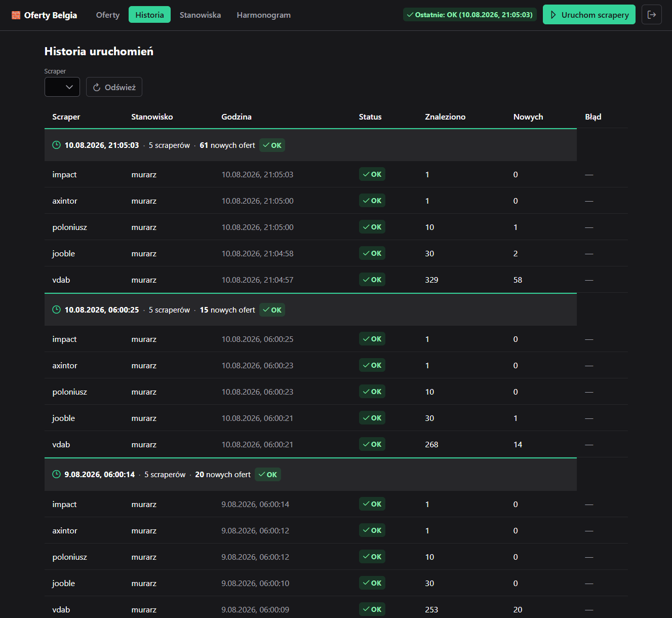The image size is (672, 618).
Task: Click the timestamp 10.08.2026, 06:00:25 in the impact row
Action: (x=257, y=339)
